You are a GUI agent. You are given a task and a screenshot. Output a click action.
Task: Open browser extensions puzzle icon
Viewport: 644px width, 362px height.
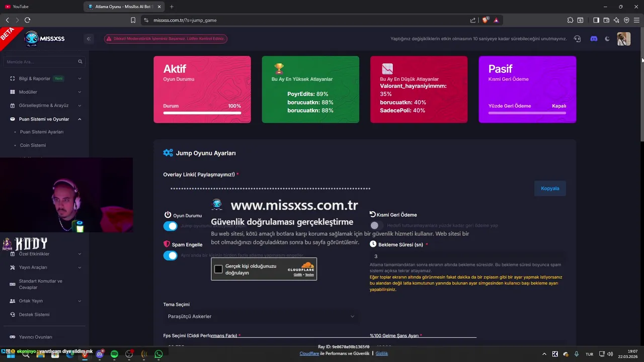[x=570, y=20]
